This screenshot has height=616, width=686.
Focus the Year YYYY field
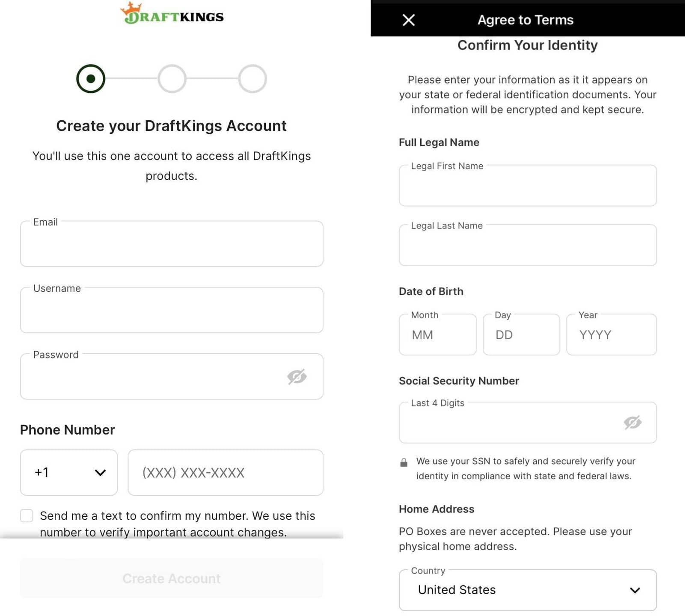(612, 335)
